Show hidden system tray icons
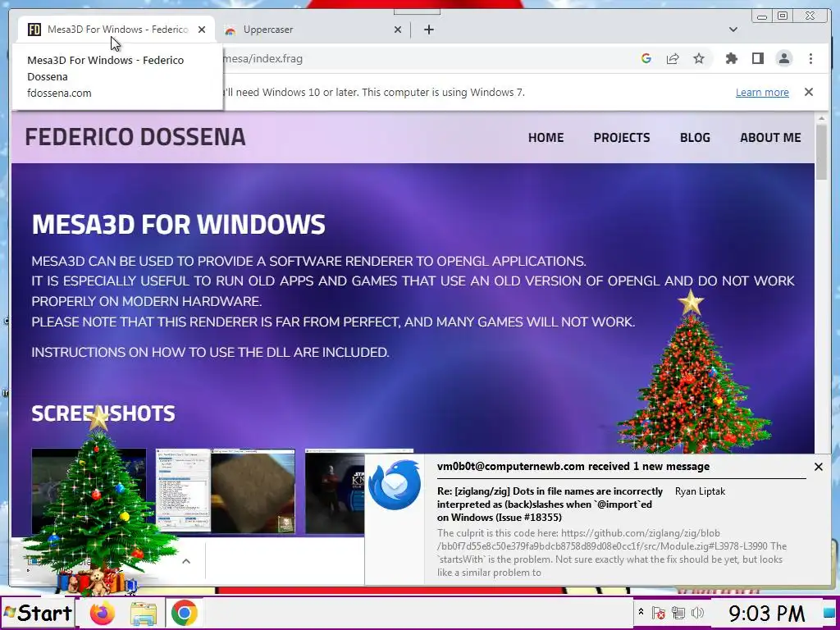The width and height of the screenshot is (840, 630). (640, 612)
